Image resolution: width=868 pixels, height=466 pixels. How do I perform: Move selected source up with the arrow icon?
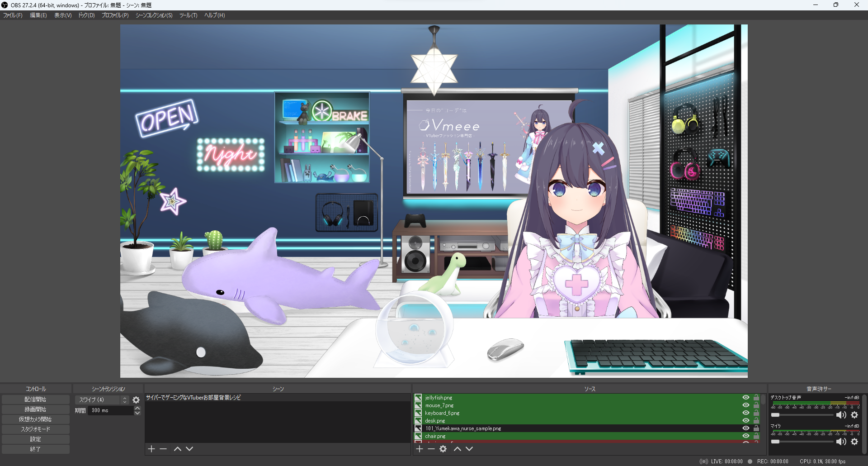tap(458, 449)
